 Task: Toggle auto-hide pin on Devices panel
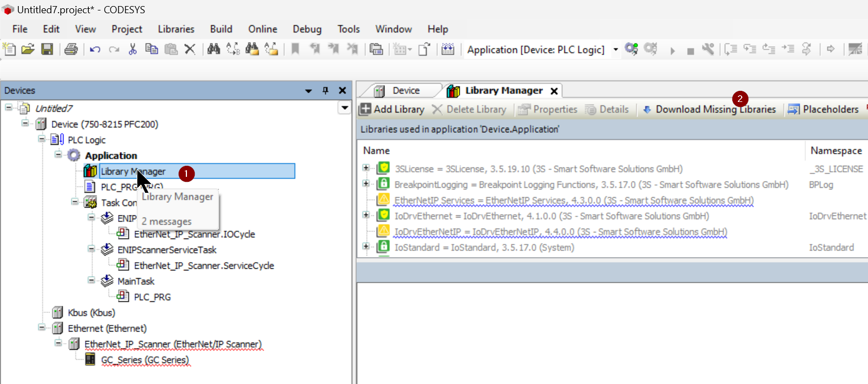tap(325, 90)
